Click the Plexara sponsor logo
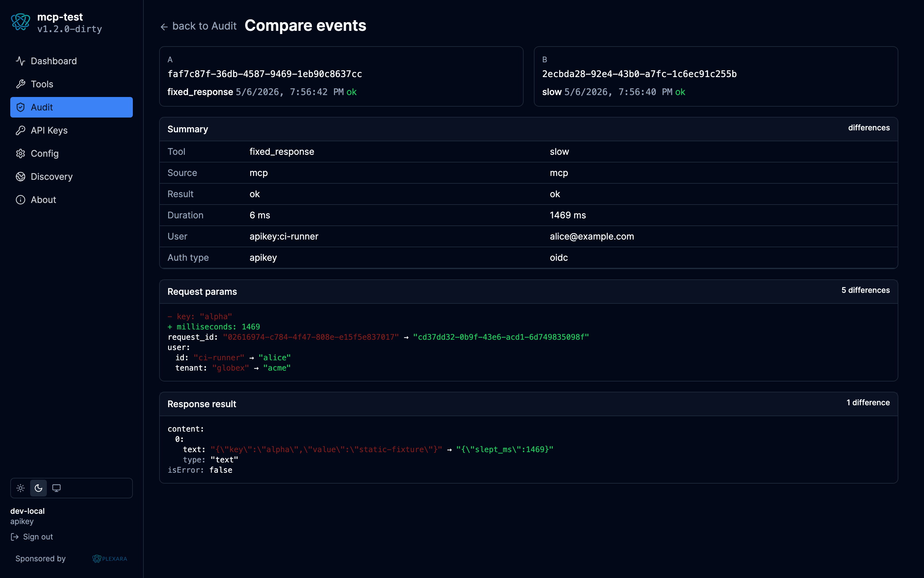 (x=110, y=558)
